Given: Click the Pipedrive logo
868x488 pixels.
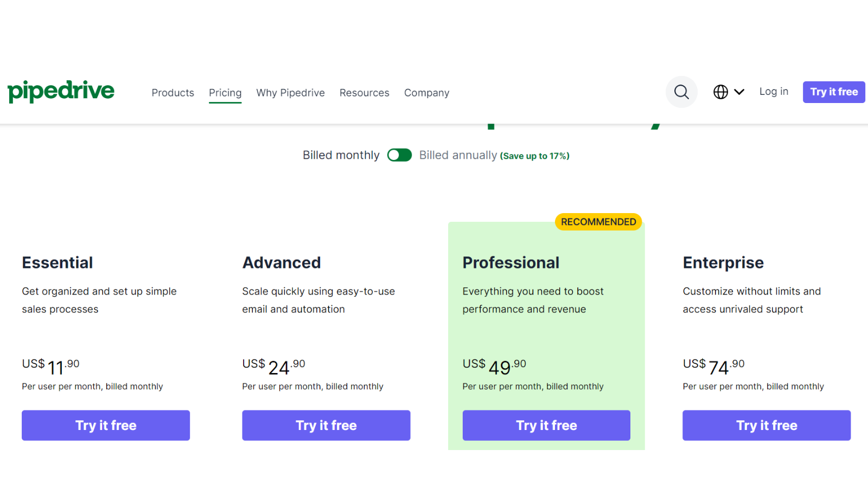Looking at the screenshot, I should [61, 92].
